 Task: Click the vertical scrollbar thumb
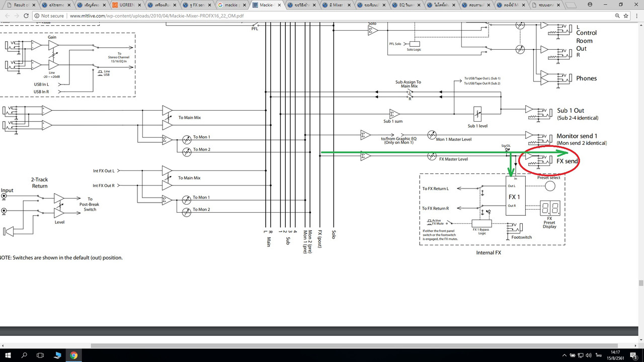[x=640, y=283]
